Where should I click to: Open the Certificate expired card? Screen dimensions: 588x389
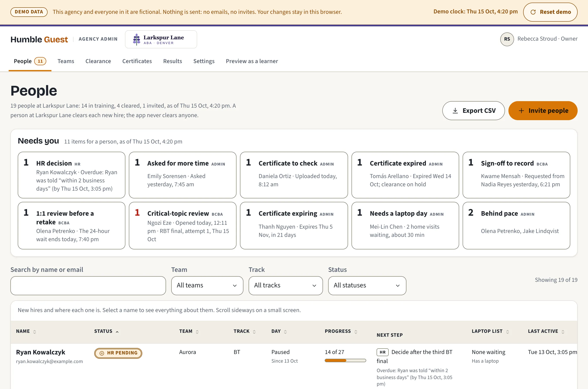pyautogui.click(x=405, y=175)
